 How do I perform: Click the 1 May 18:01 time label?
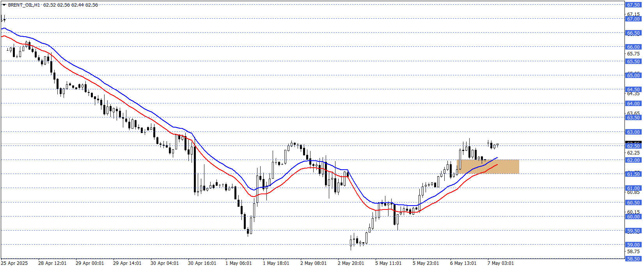(x=276, y=263)
